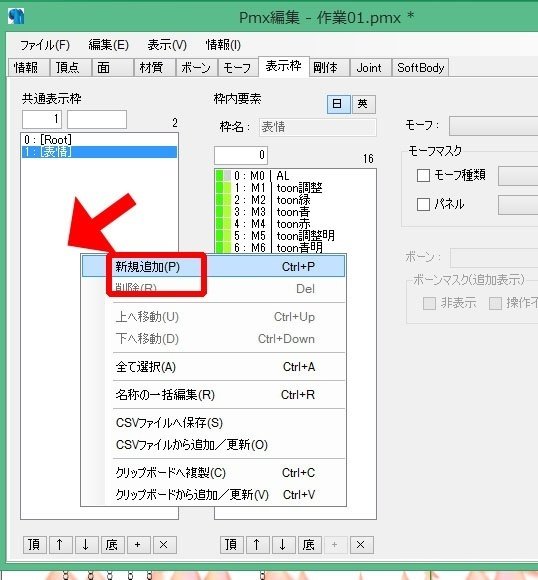The image size is (538, 580).
Task: Select the 4 : M4 toon赤 row
Action: coord(295,224)
